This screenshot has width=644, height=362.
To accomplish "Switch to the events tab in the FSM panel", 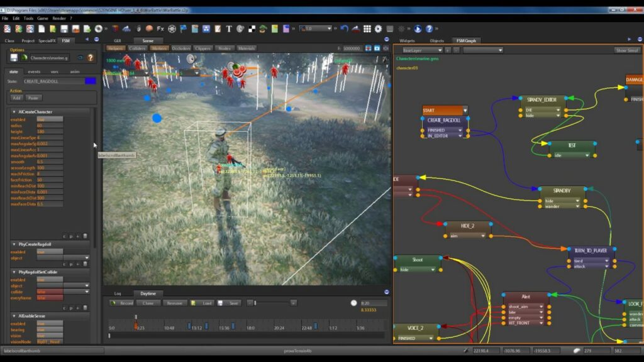I will 35,72.
